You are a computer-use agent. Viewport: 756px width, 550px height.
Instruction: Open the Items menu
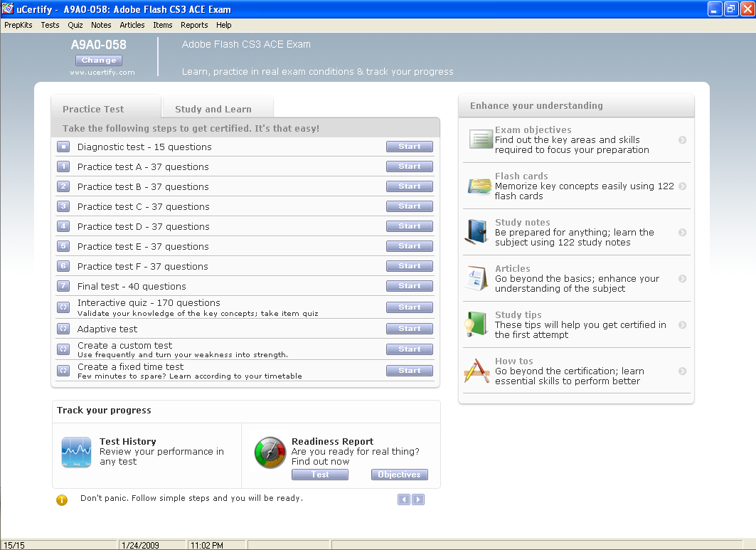(x=162, y=25)
